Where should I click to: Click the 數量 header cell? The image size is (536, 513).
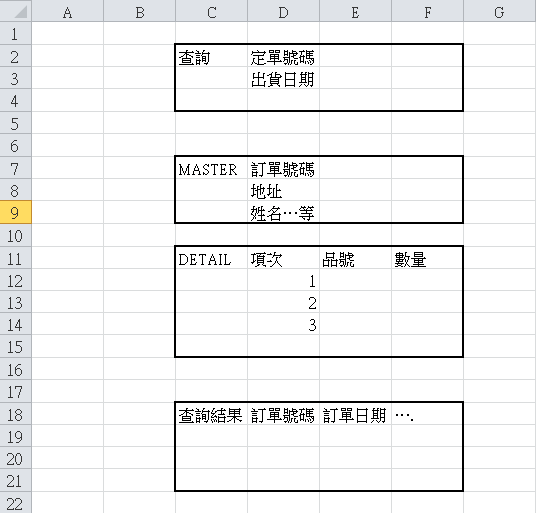point(428,258)
